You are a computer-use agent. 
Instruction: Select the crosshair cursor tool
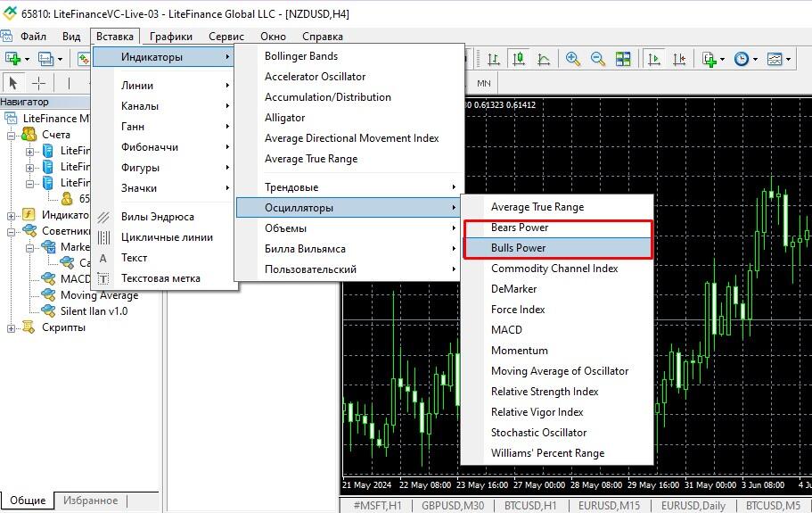pos(39,83)
